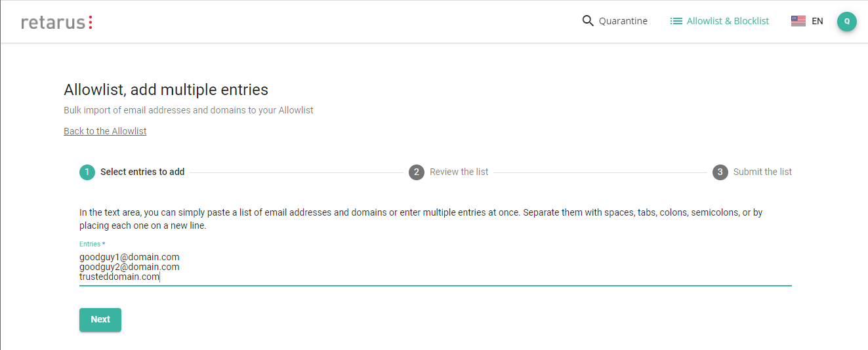The width and height of the screenshot is (868, 350).
Task: Go to the Submit the list step label
Action: pos(762,172)
